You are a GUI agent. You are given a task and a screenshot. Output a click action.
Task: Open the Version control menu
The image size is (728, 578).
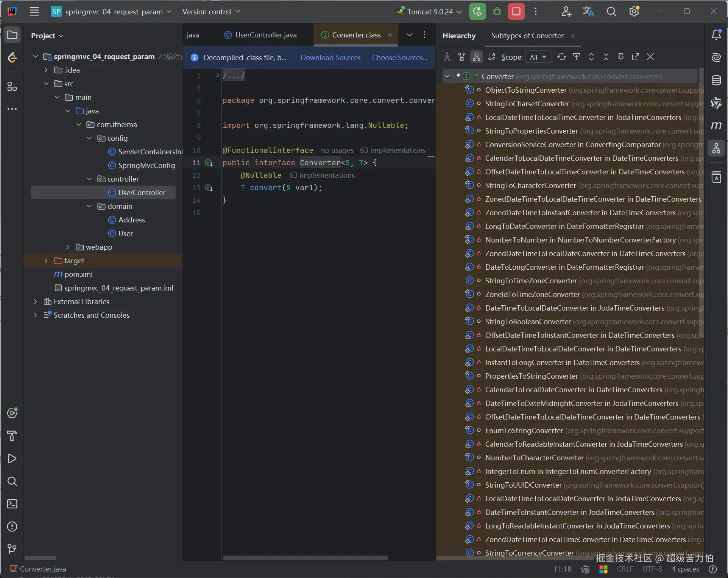click(211, 12)
